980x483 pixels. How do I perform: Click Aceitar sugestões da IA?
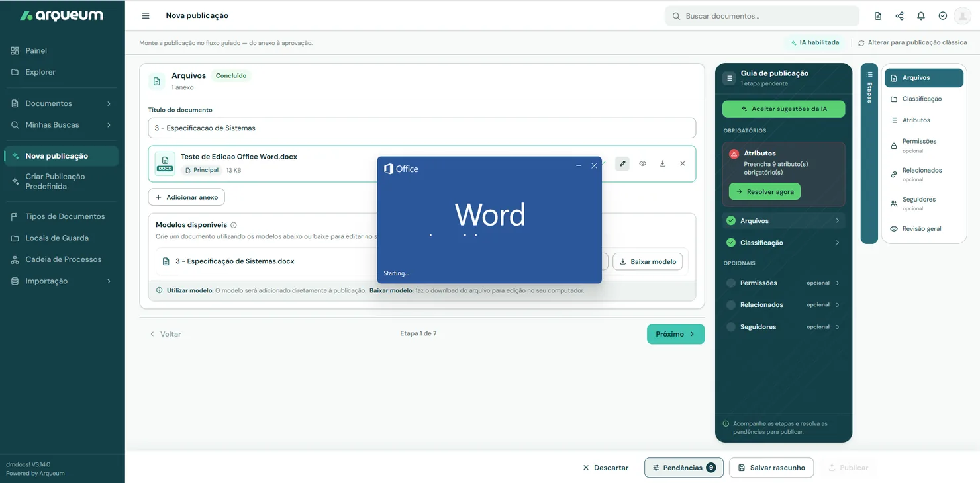tap(783, 109)
